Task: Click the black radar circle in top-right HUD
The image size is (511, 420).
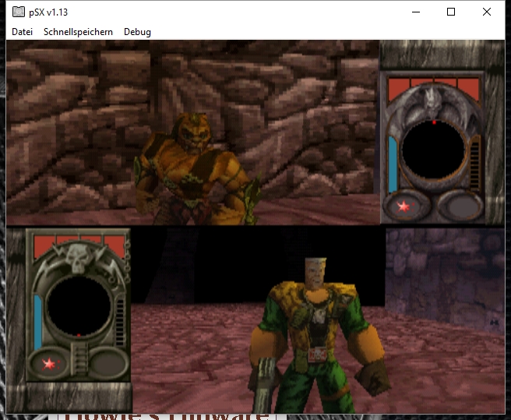Action: point(433,150)
